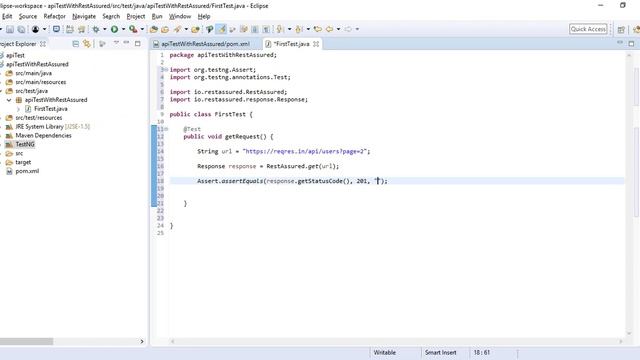Image resolution: width=640 pixels, height=360 pixels.
Task: Open the Refactor menu
Action: [55, 16]
